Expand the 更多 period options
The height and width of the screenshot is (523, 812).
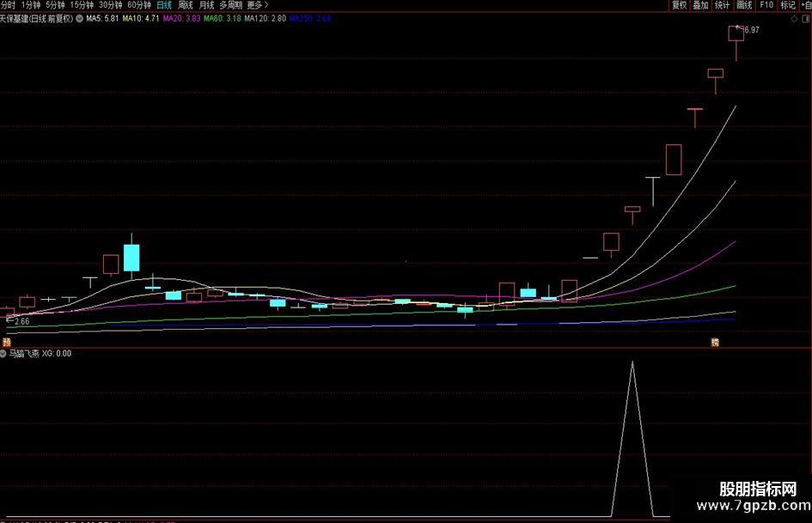(258, 5)
